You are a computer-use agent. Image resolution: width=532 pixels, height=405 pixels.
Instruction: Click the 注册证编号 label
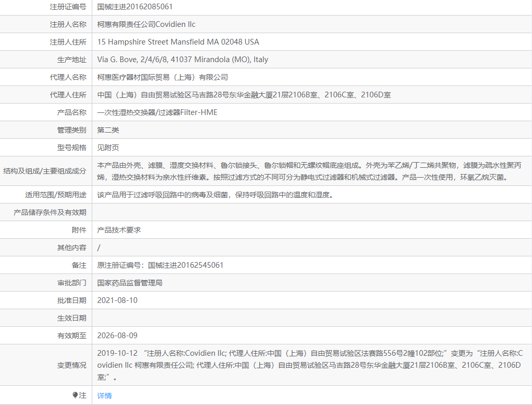pyautogui.click(x=68, y=7)
